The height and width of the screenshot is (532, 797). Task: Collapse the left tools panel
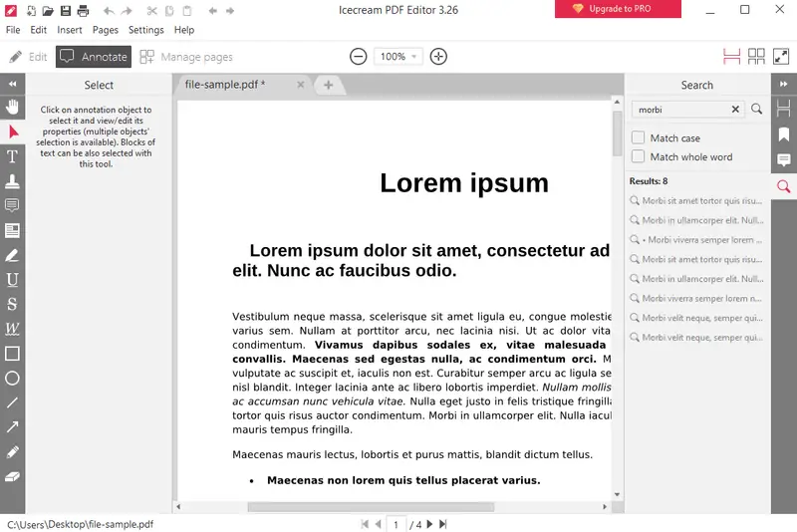pos(12,84)
